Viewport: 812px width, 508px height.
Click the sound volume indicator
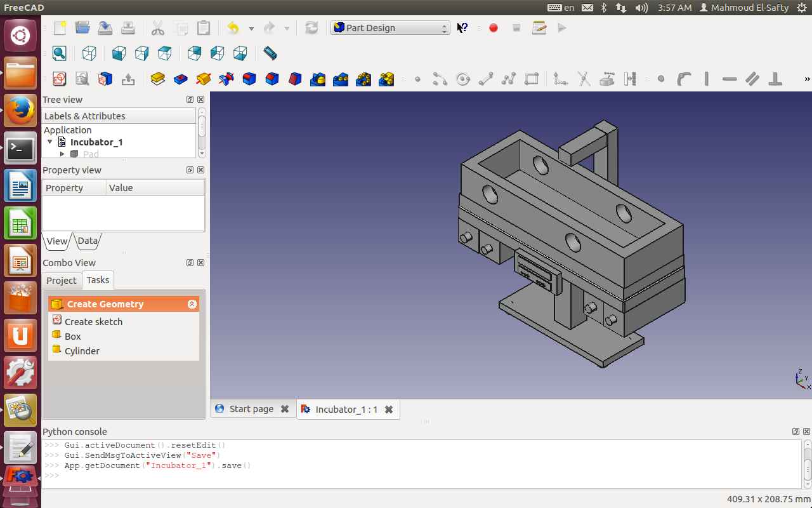coord(641,8)
